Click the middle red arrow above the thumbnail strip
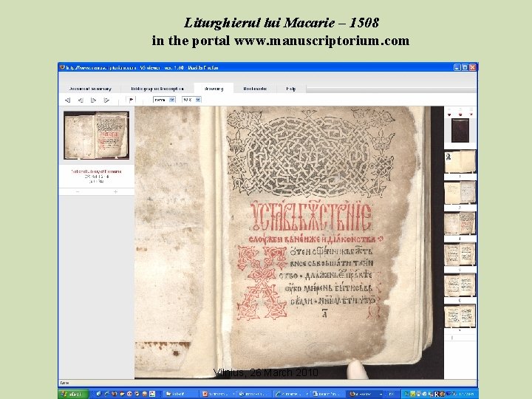Image resolution: width=532 pixels, height=399 pixels. click(x=460, y=115)
